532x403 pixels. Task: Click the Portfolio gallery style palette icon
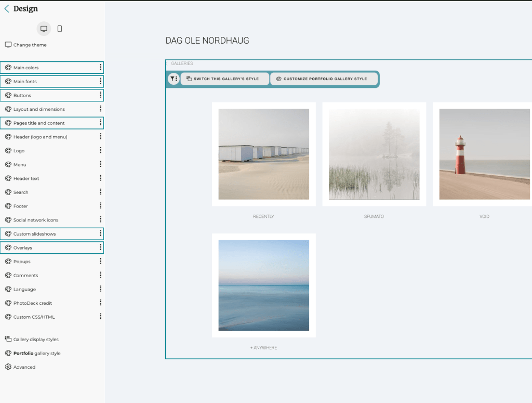pos(8,353)
